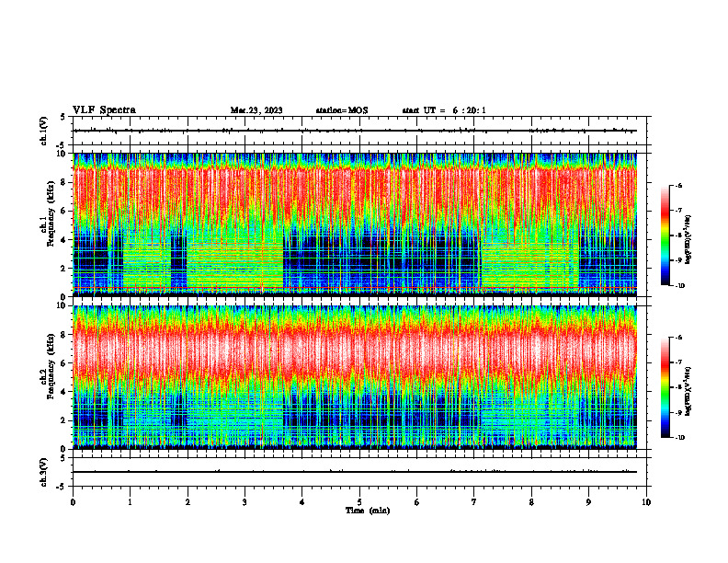Image resolution: width=728 pixels, height=563 pixels.
Task: Click the "9" tick on the time axis
Action: coord(588,502)
